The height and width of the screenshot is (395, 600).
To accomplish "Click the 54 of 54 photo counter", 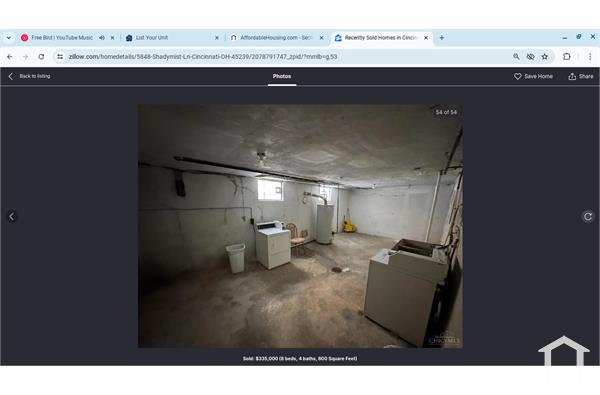I will pyautogui.click(x=446, y=112).
